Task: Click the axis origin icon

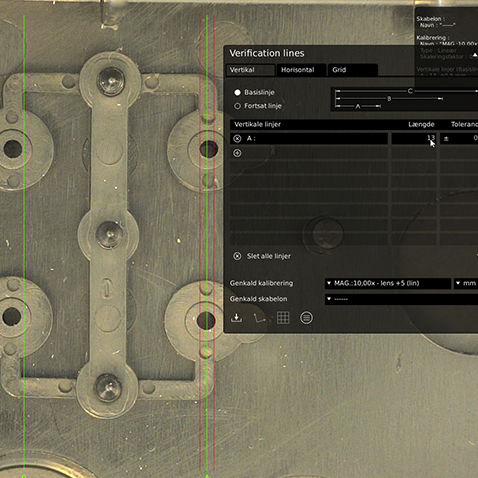Action: (260, 318)
